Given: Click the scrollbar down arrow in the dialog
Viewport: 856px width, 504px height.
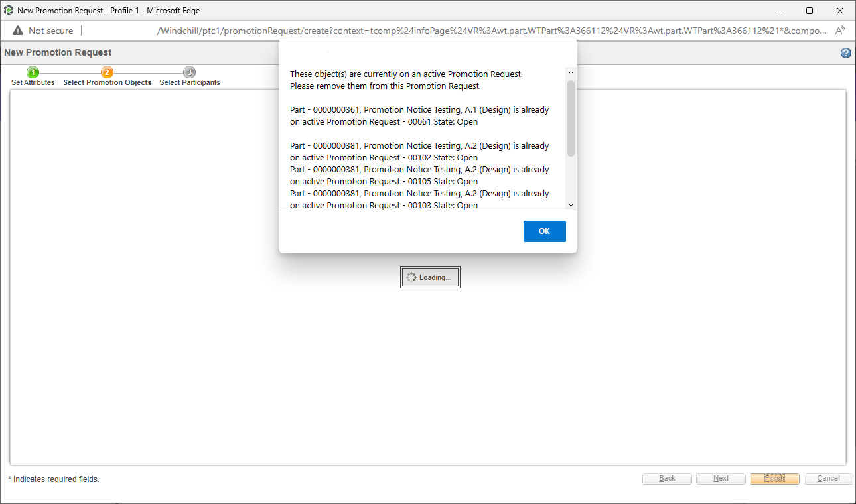Looking at the screenshot, I should [x=570, y=205].
